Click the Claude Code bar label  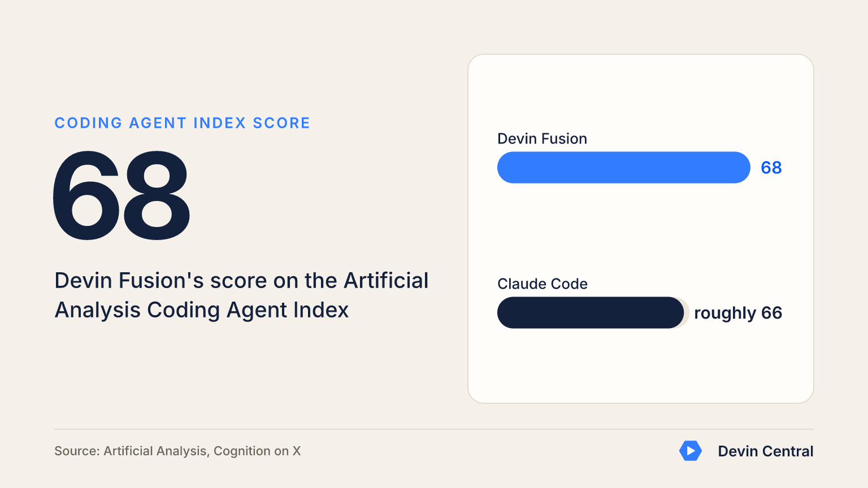pos(542,284)
